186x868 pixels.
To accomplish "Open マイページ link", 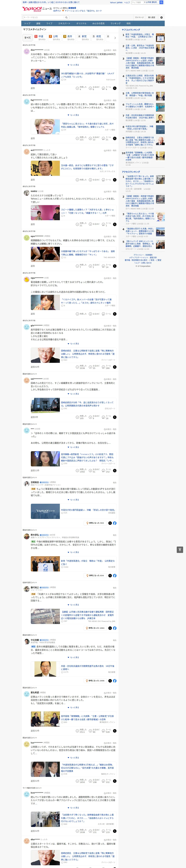I will 139,17.
